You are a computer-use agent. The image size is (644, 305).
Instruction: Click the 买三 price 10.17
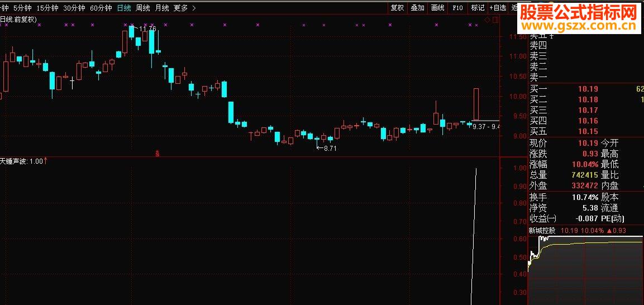point(588,111)
